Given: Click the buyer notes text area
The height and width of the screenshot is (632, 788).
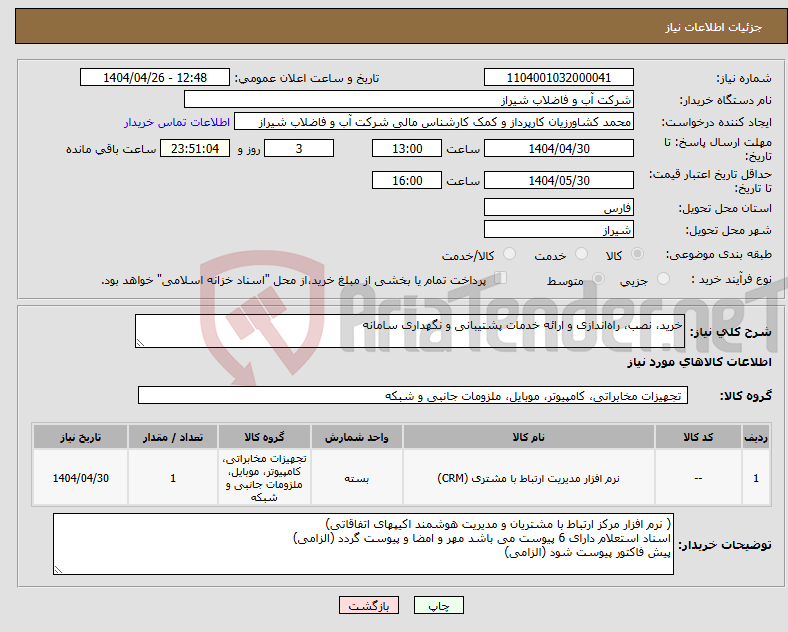Looking at the screenshot, I should (363, 544).
